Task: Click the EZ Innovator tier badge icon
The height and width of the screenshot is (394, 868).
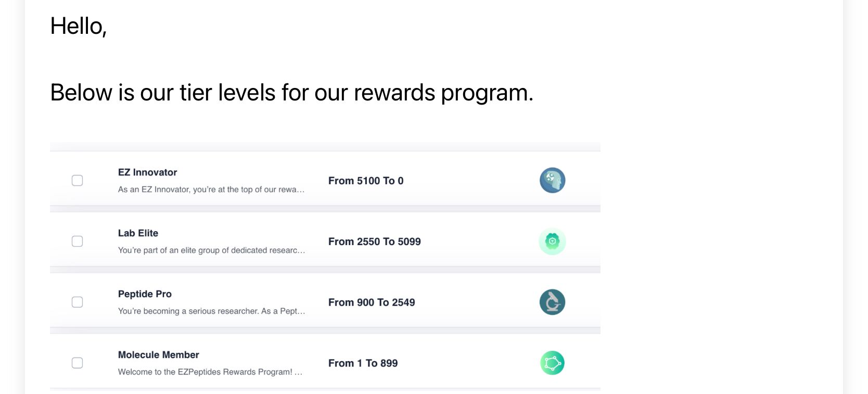Action: coord(552,181)
